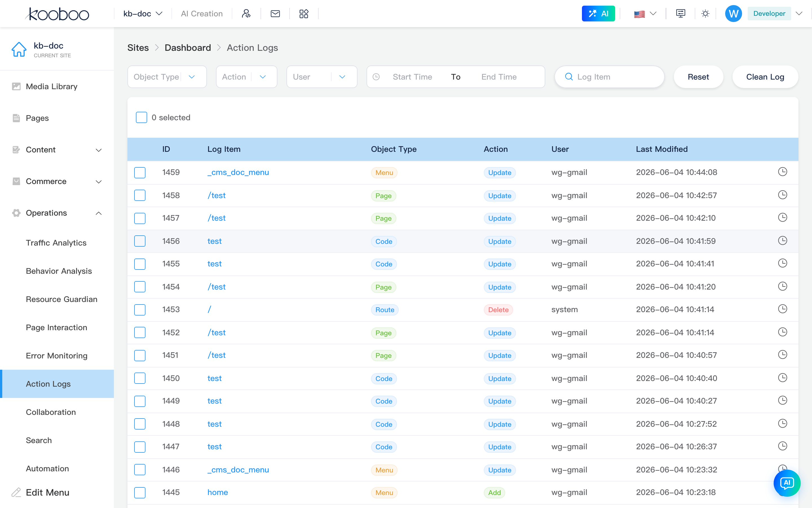Screen dimensions: 812x508
Task: View history clock for log 1457
Action: point(782,217)
